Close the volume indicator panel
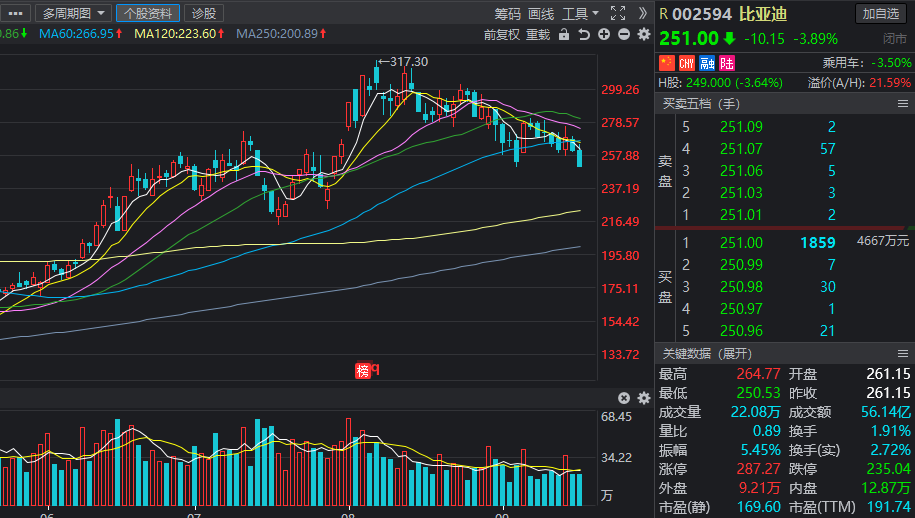Image resolution: width=915 pixels, height=518 pixels. coord(624,397)
